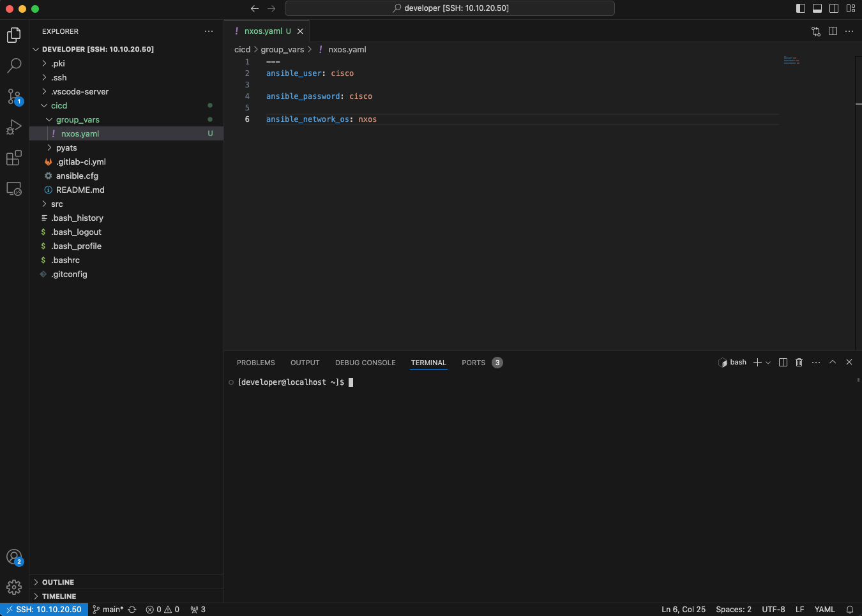Click the command center search field
This screenshot has width=862, height=616.
[450, 8]
